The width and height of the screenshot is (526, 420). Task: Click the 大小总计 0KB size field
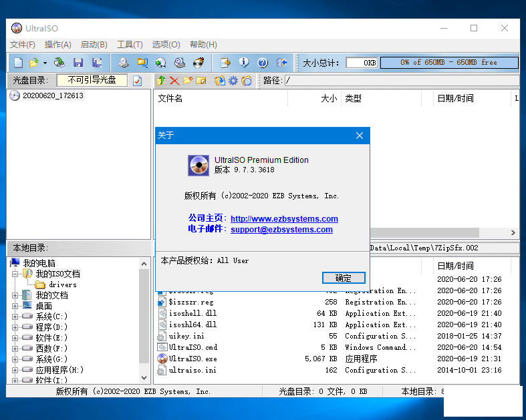tap(362, 63)
